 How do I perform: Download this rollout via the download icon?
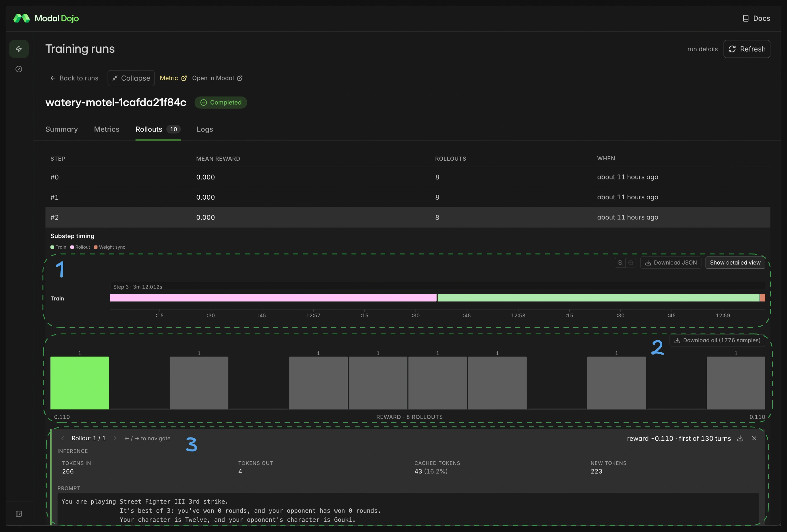[740, 438]
